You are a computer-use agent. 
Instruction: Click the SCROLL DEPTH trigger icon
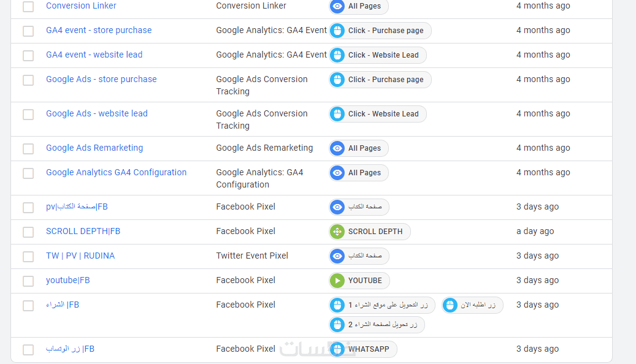tap(337, 232)
